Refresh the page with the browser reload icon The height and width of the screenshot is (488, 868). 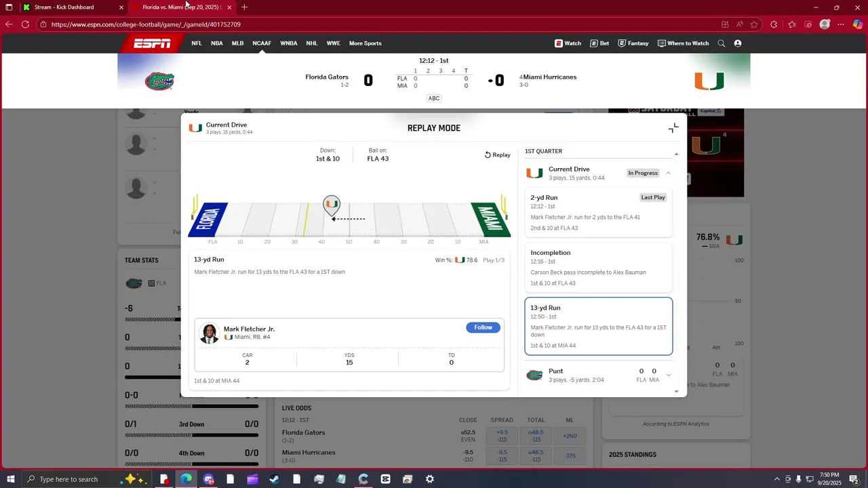pyautogui.click(x=25, y=24)
